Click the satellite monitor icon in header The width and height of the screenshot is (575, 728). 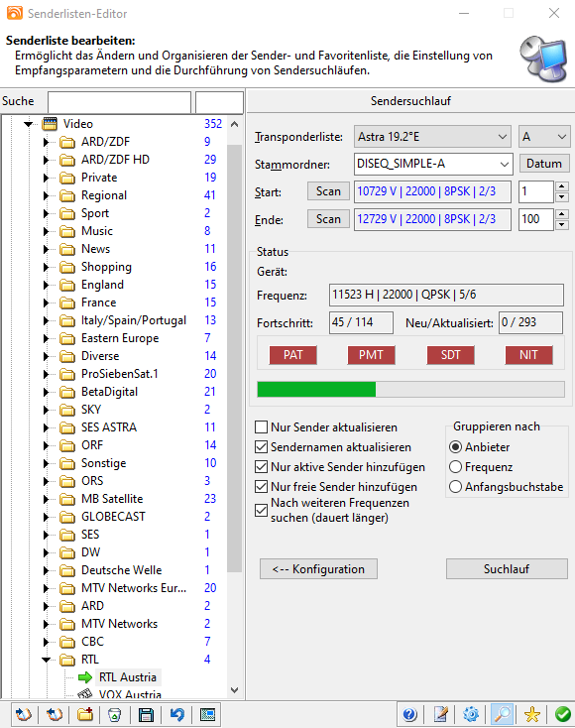pos(543,59)
